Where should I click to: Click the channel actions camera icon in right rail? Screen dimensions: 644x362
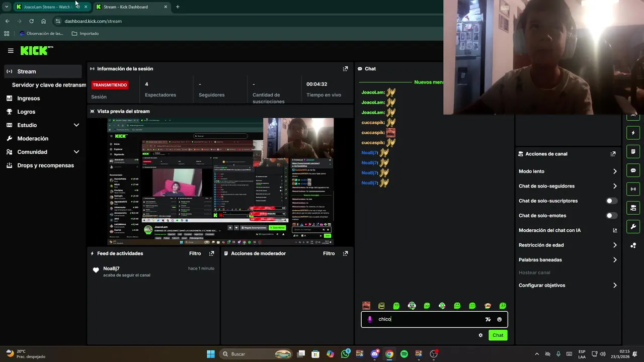coord(633,208)
